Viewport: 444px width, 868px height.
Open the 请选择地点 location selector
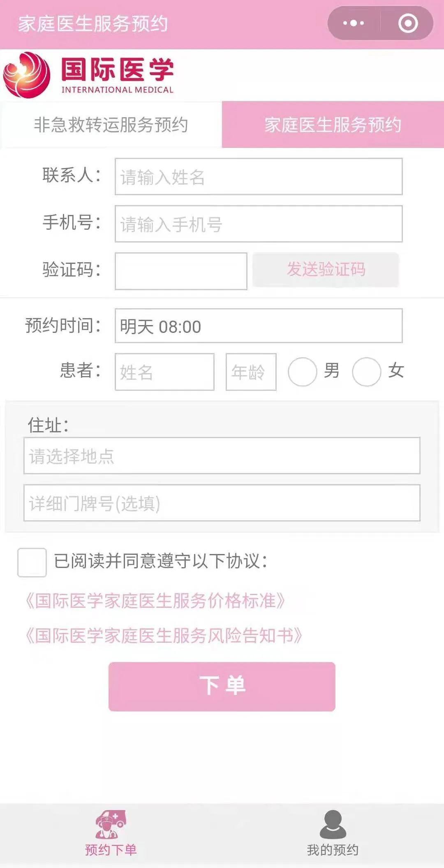(x=222, y=456)
